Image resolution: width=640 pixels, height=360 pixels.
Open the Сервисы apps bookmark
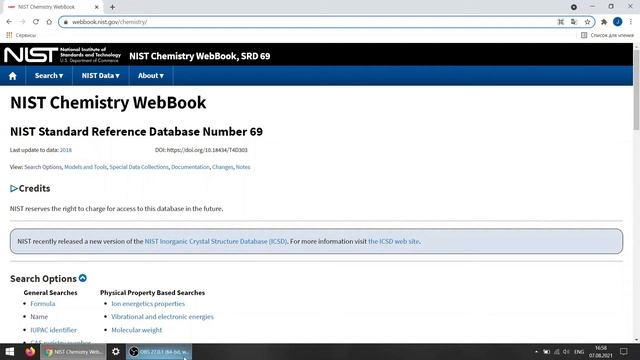point(21,35)
